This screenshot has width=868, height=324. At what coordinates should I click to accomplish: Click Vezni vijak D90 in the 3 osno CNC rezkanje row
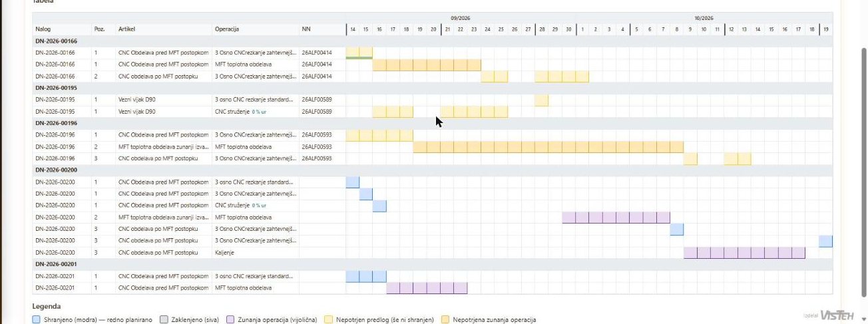136,100
